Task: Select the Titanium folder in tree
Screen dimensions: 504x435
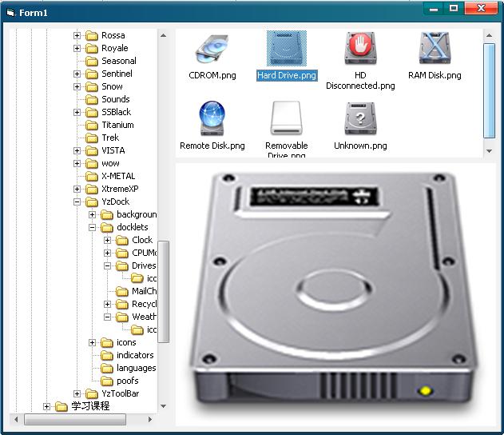Action: pyautogui.click(x=117, y=125)
